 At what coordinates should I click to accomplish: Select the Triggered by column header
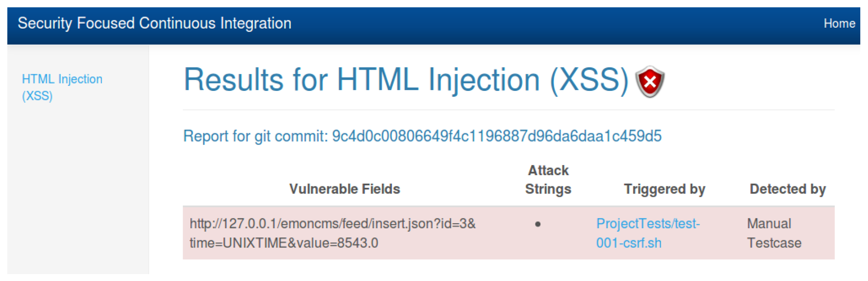(x=664, y=189)
